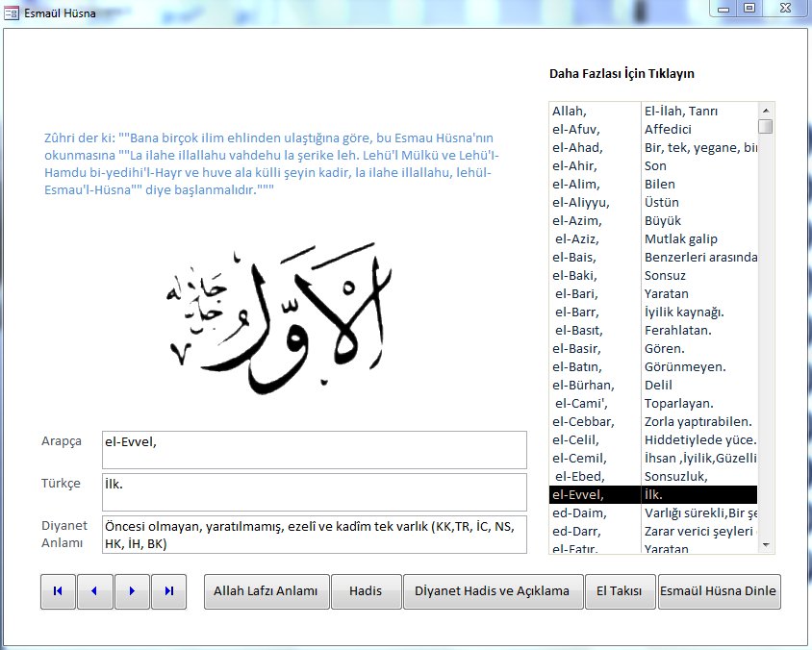This screenshot has height=650, width=812.
Task: Go to the previous record
Action: [x=94, y=591]
